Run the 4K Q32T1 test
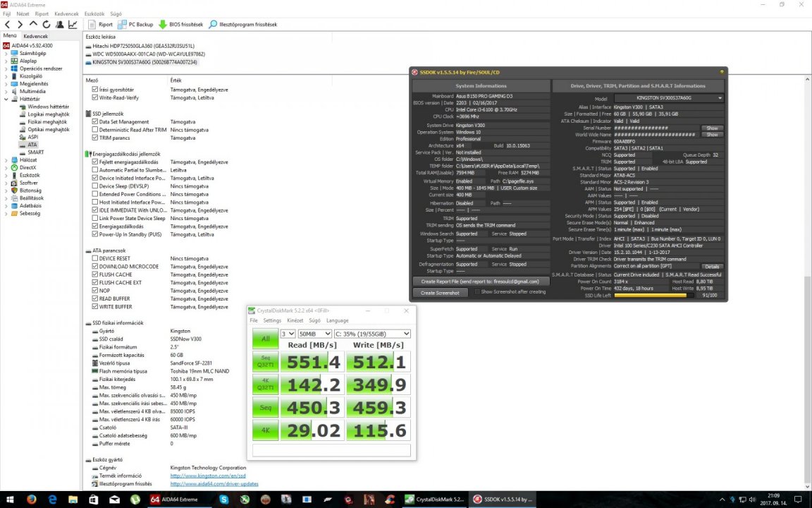The height and width of the screenshot is (508, 812). [265, 385]
